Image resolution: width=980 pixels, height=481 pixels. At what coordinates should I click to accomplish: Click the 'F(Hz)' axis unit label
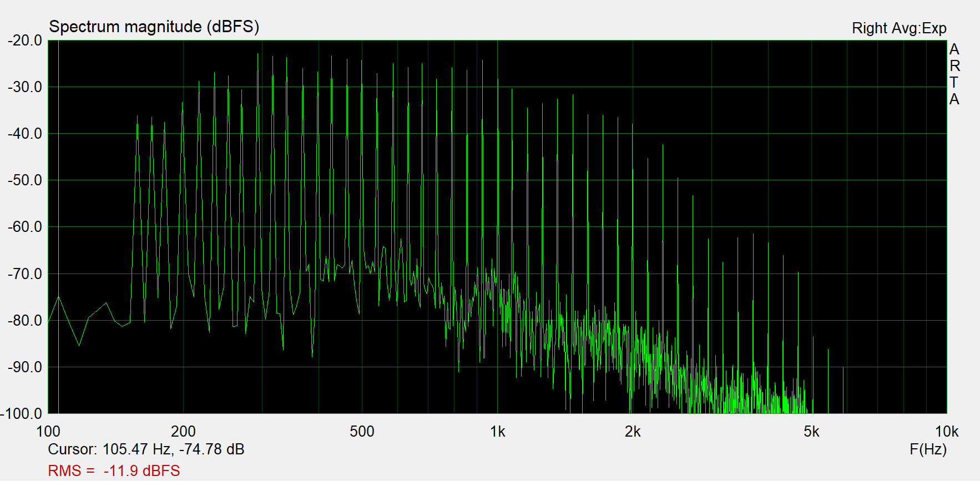pos(928,449)
